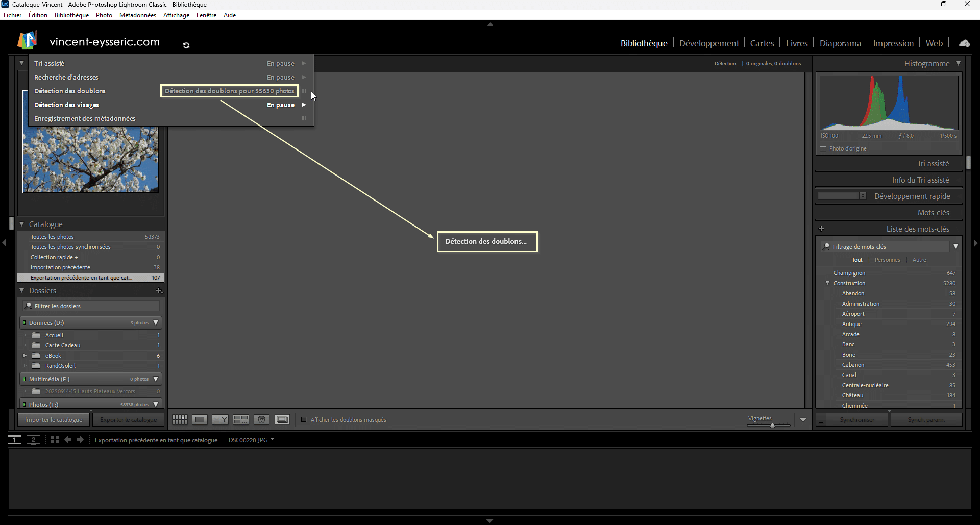Collapse the Données (D:) volume
The width and height of the screenshot is (980, 525).
[156, 323]
